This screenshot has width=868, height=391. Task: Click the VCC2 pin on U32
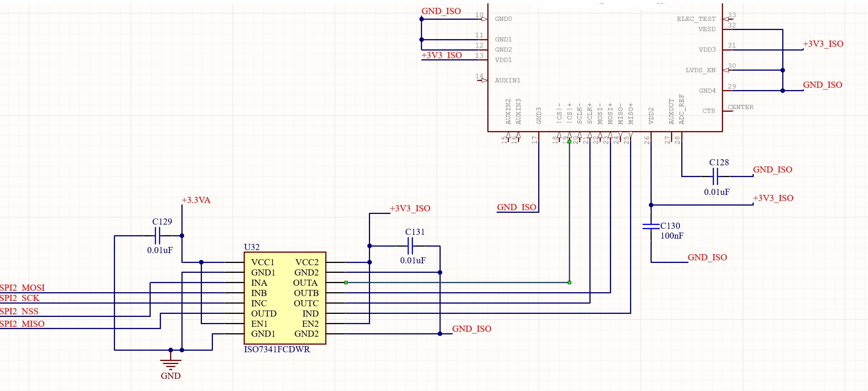coord(307,262)
